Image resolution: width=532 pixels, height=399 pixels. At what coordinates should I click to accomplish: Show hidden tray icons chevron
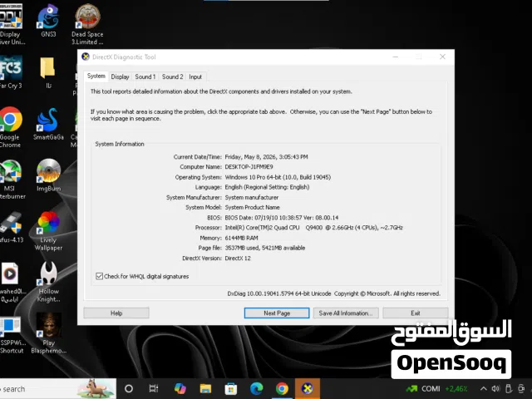point(484,389)
